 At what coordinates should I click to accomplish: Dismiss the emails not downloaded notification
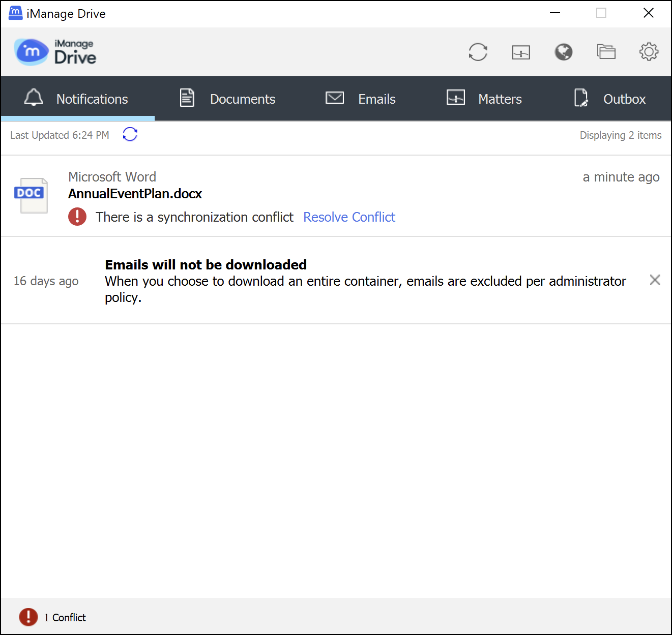655,280
